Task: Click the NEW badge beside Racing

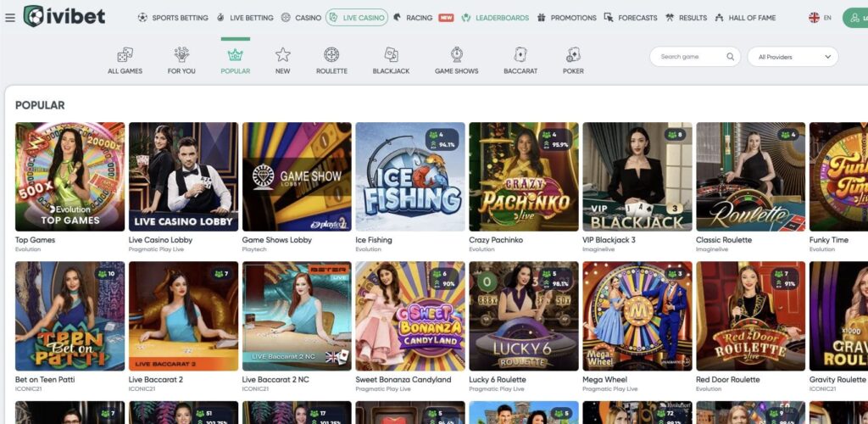Action: pos(446,18)
